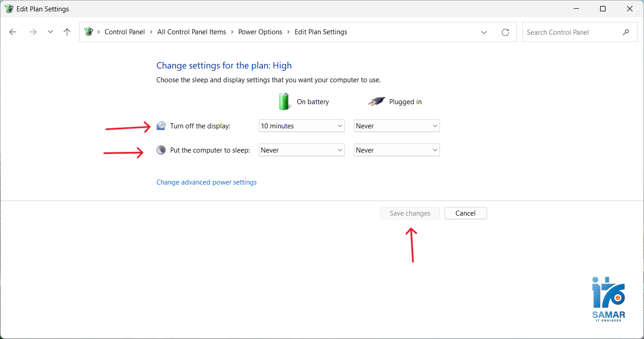Expand the address bar history dropdown
This screenshot has width=644, height=339.
(483, 32)
